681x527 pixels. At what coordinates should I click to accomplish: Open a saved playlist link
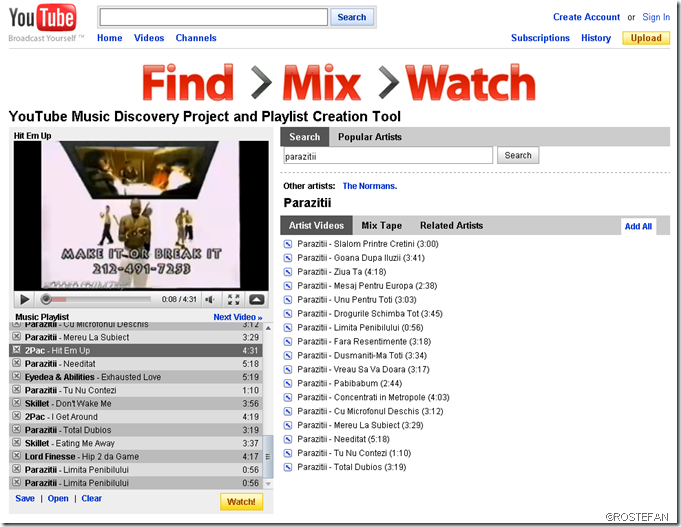coord(58,498)
